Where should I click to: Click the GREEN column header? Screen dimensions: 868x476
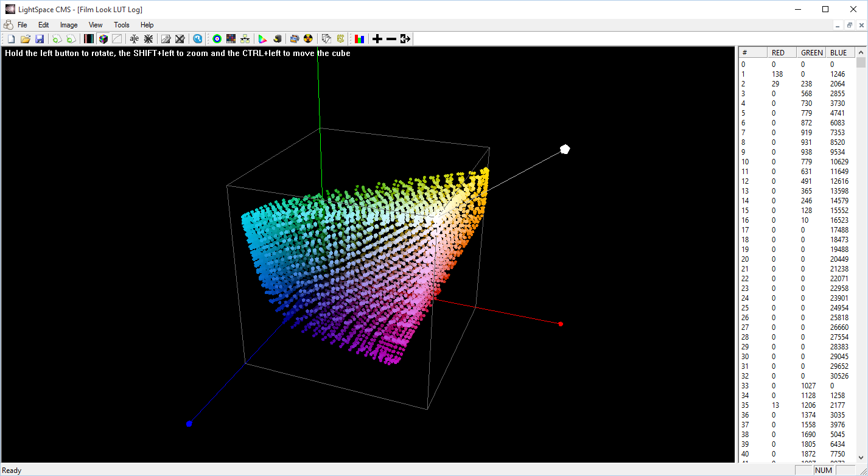812,53
